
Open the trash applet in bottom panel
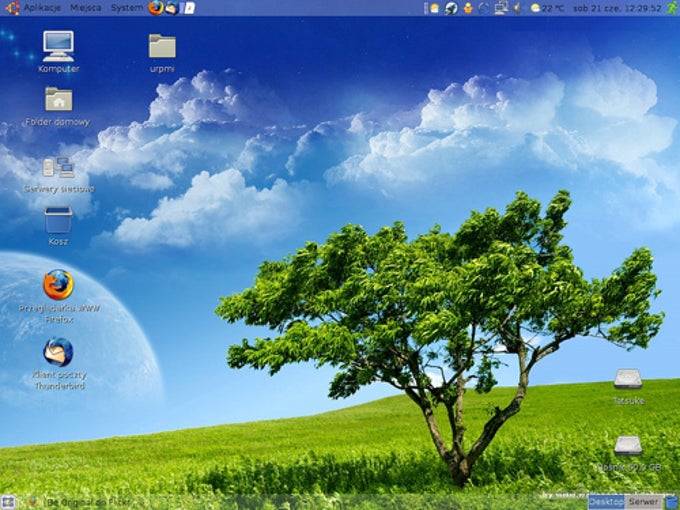pos(671,502)
